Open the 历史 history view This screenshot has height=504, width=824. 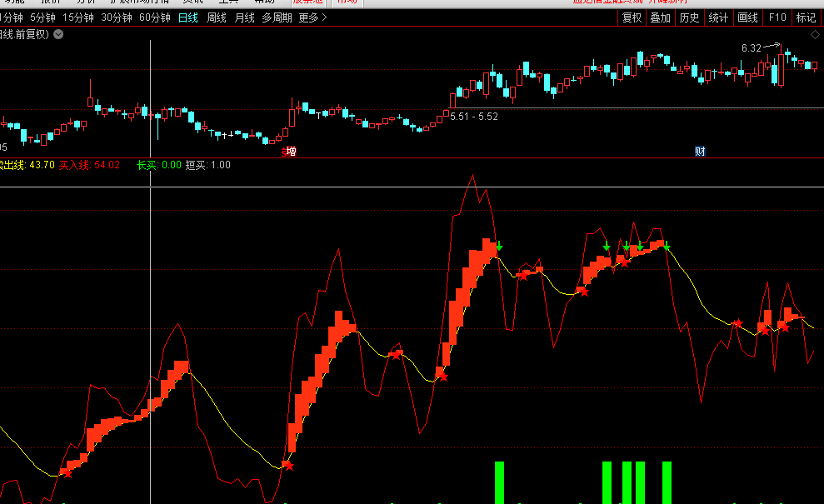pos(689,17)
